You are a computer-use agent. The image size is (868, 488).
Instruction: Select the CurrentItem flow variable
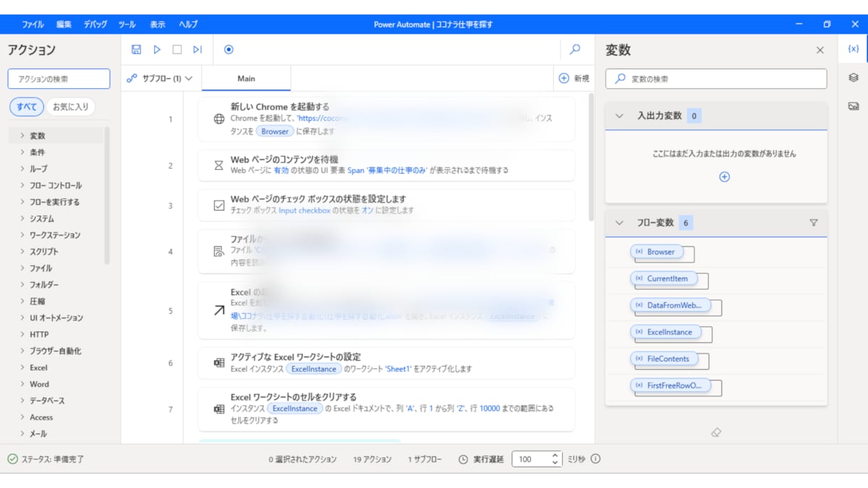663,279
